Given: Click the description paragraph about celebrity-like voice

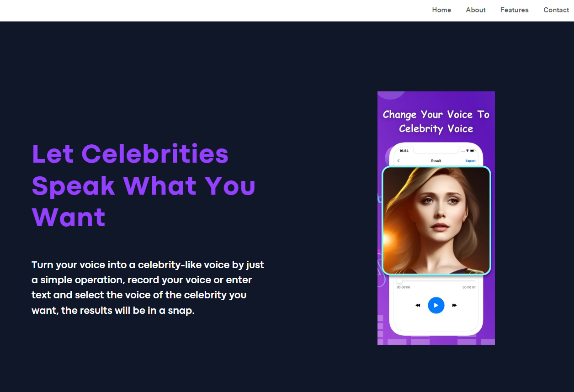Looking at the screenshot, I should tap(148, 288).
